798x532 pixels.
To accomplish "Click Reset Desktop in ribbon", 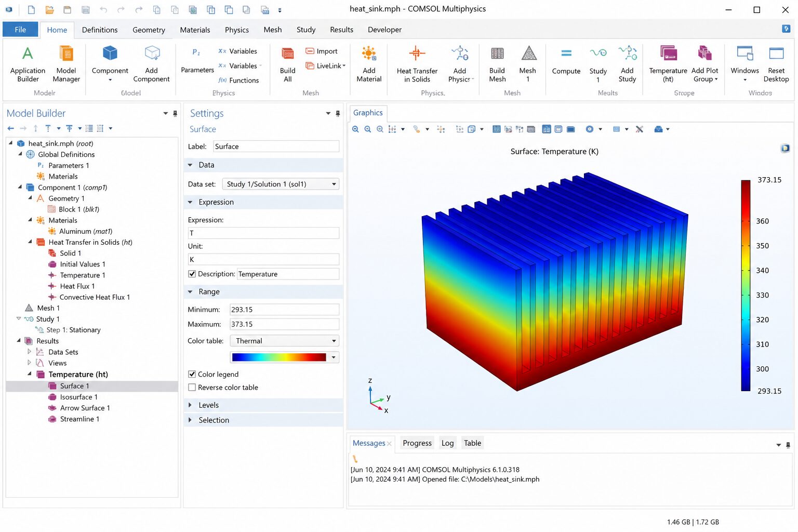I will (x=776, y=64).
